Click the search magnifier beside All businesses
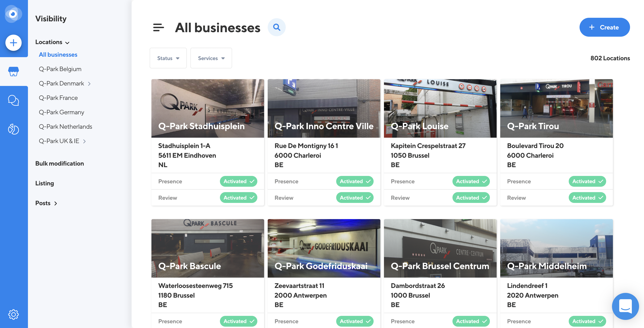Image resolution: width=644 pixels, height=328 pixels. pyautogui.click(x=276, y=27)
